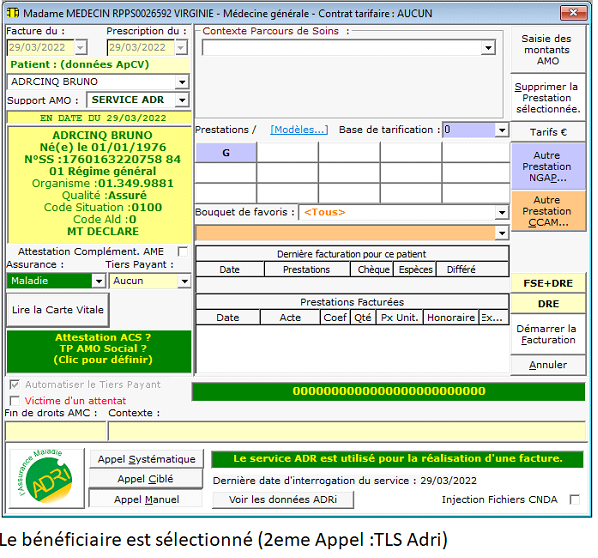Click Attestation ACS TP AMO Social panel
The width and height of the screenshot is (598, 558).
pyautogui.click(x=99, y=351)
